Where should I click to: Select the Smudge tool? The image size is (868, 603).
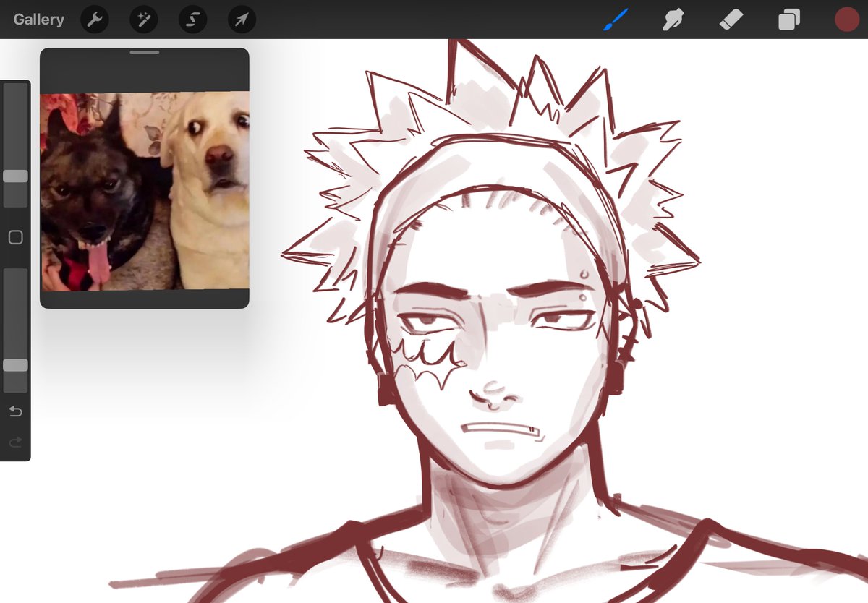[x=673, y=20]
